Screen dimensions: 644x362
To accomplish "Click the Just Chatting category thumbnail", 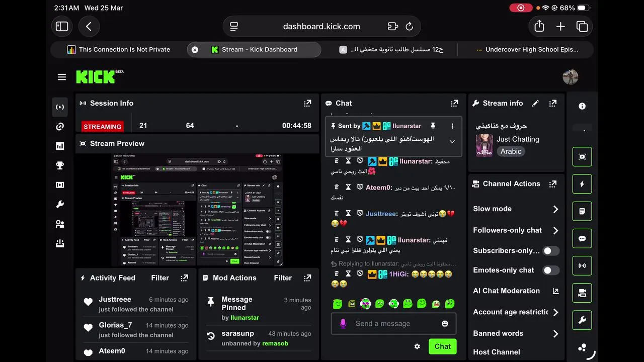I will pos(485,145).
